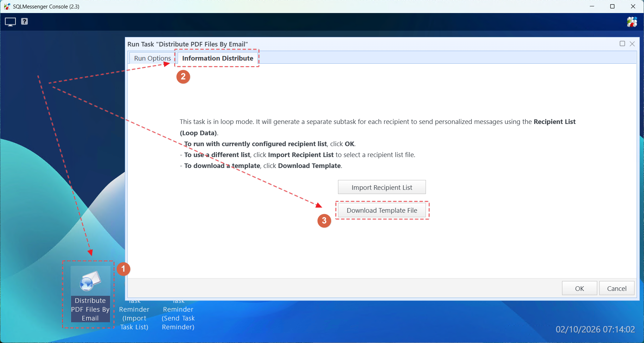Open the Task Reminder (Send Task Reminder) icon
Viewport: 644px width, 343px height.
[178, 313]
